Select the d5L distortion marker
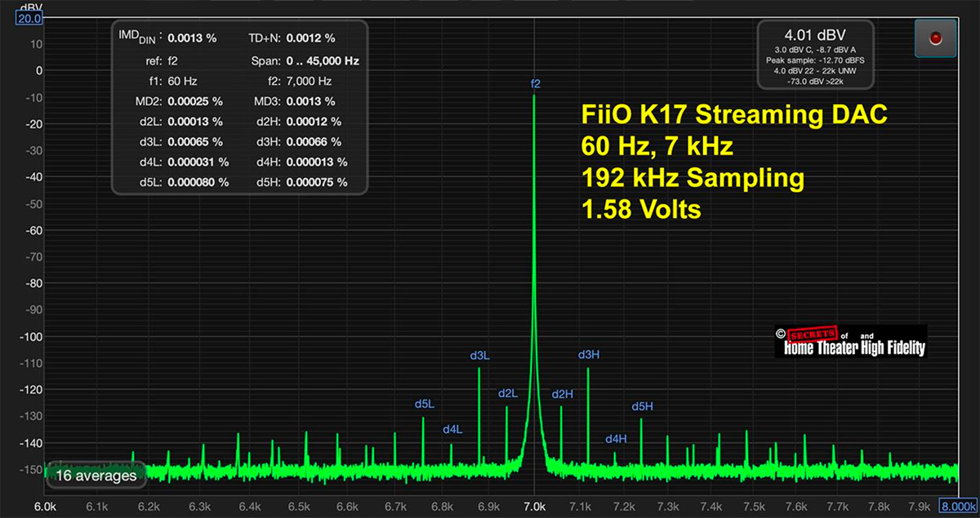The image size is (980, 518). point(425,404)
